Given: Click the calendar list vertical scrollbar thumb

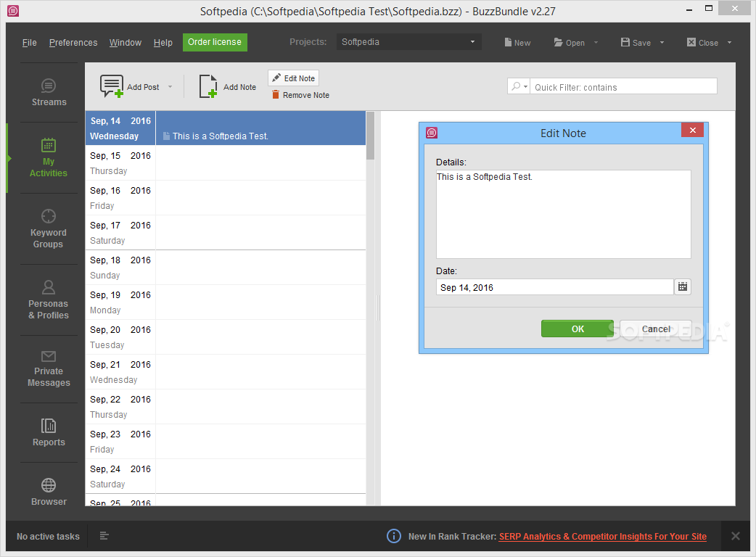Looking at the screenshot, I should coord(370,136).
